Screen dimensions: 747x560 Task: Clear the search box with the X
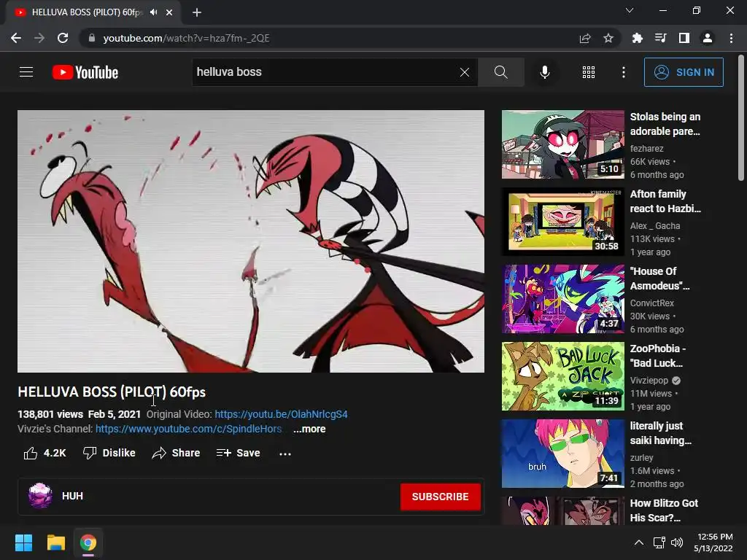pos(465,72)
